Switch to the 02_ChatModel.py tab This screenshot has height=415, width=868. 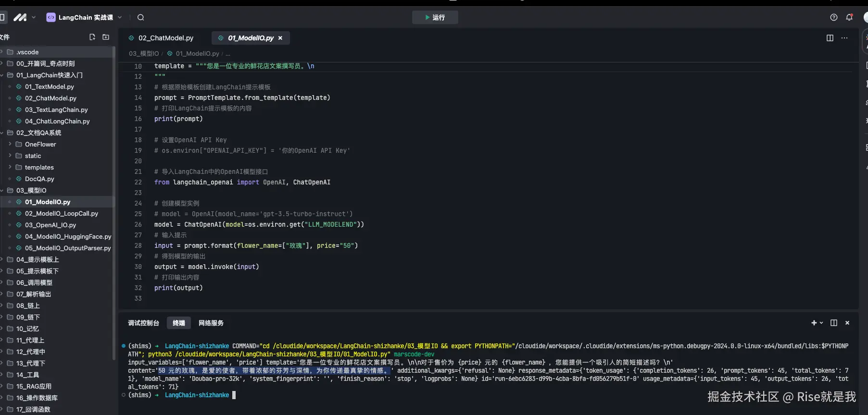(165, 38)
